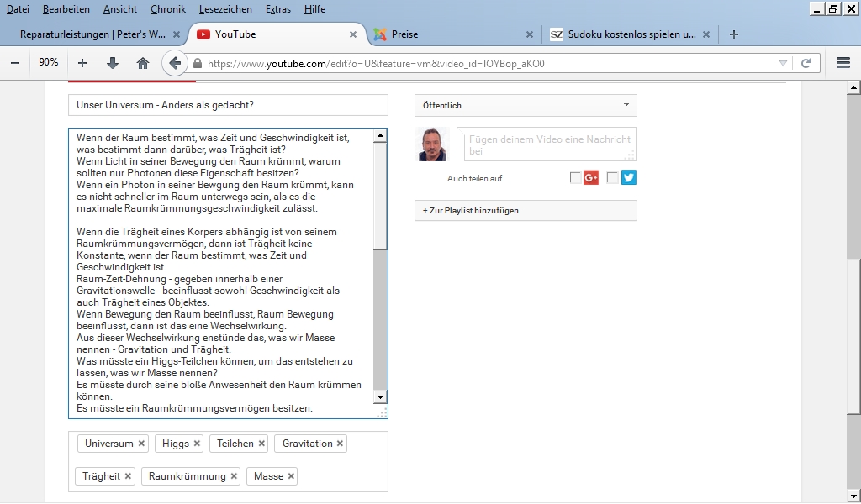This screenshot has height=504, width=861.
Task: Navigate back with the back arrow
Action: tap(174, 63)
